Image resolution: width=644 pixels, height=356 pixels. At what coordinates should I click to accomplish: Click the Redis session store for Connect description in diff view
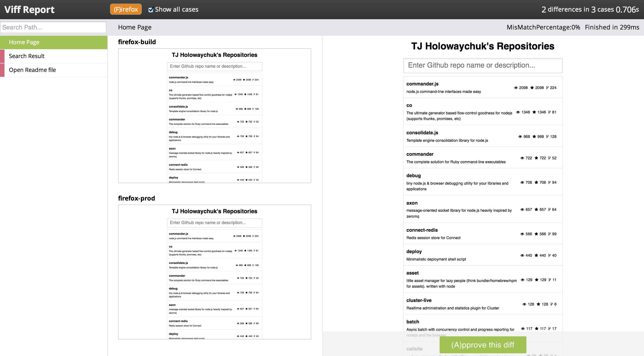pyautogui.click(x=433, y=238)
